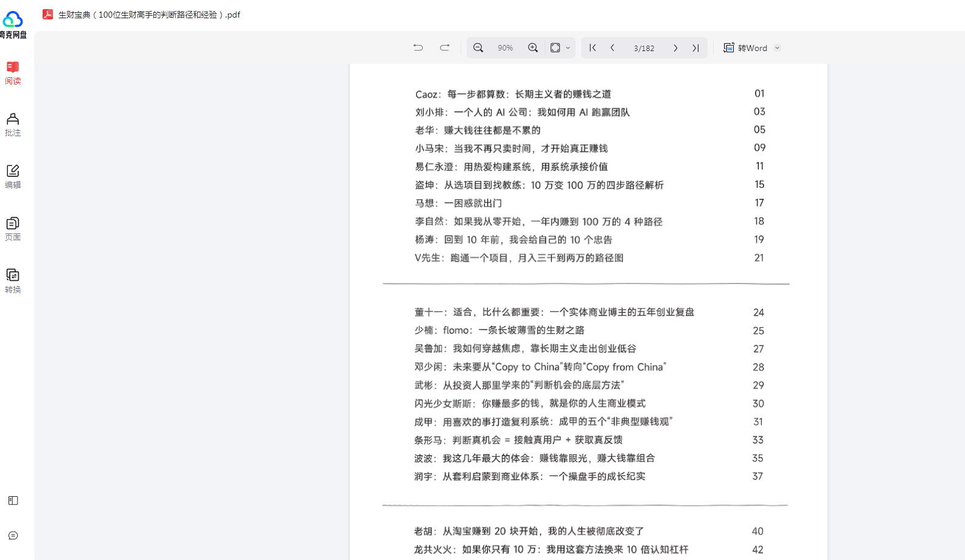Open the feedback chat bubble icon
Viewport: 965px width, 560px height.
pos(13,536)
